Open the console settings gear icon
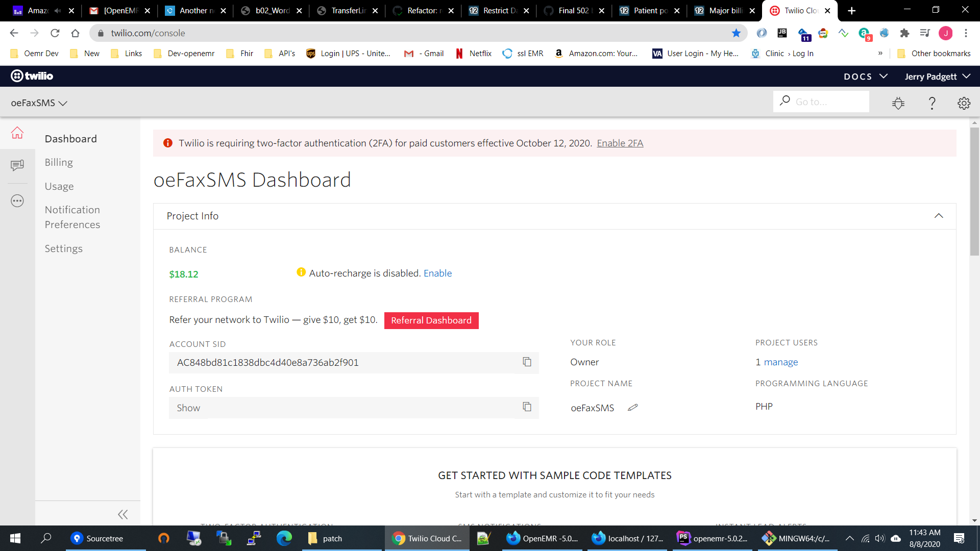The height and width of the screenshot is (551, 980). pos(964,104)
